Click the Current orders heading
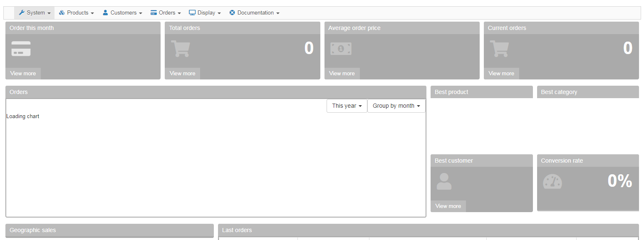 click(x=507, y=28)
